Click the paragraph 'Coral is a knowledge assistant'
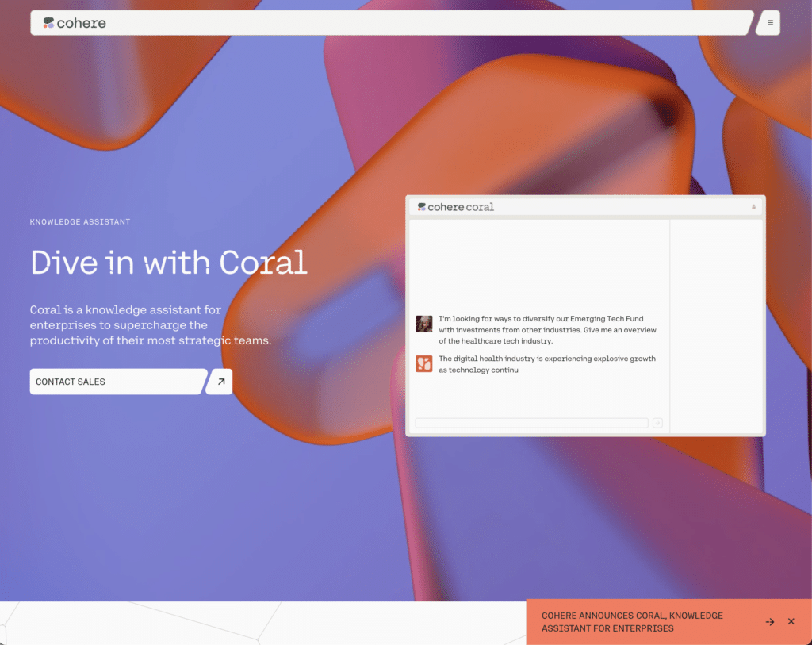 click(151, 324)
